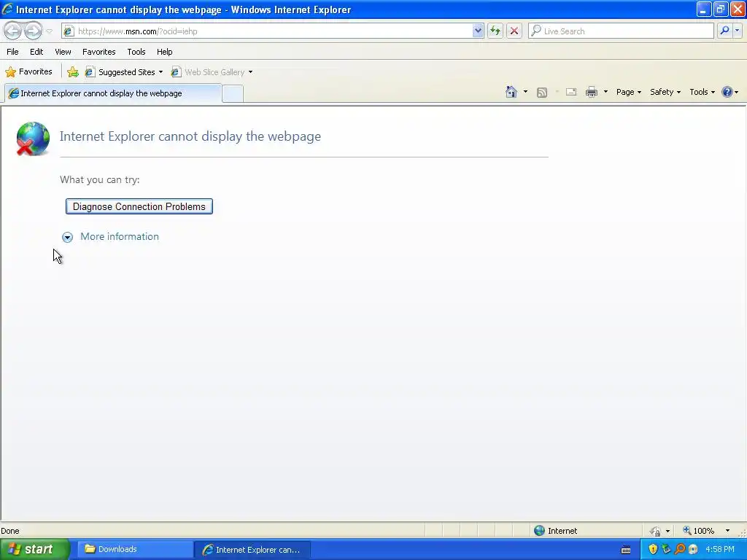Click the Add to Favorites Bar icon
Screen dimensions: 747x560
(73, 72)
